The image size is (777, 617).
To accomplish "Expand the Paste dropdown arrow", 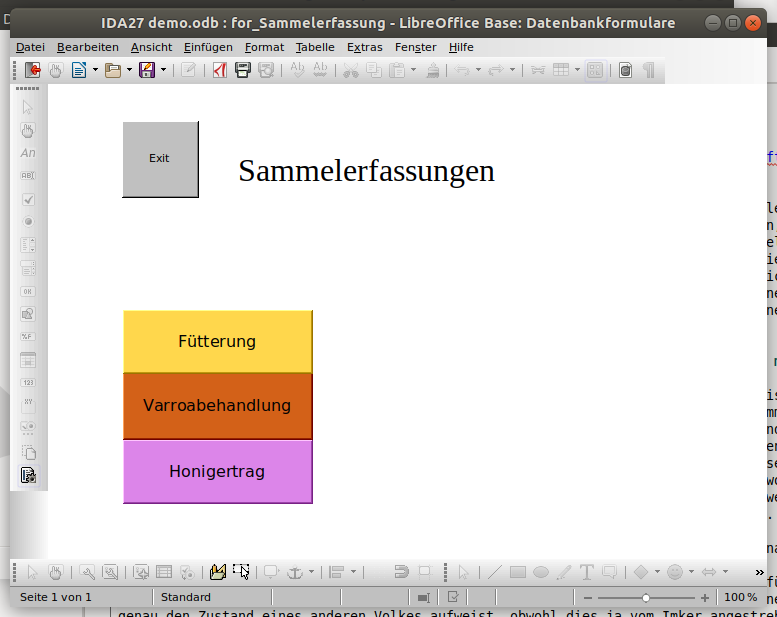I will point(413,70).
